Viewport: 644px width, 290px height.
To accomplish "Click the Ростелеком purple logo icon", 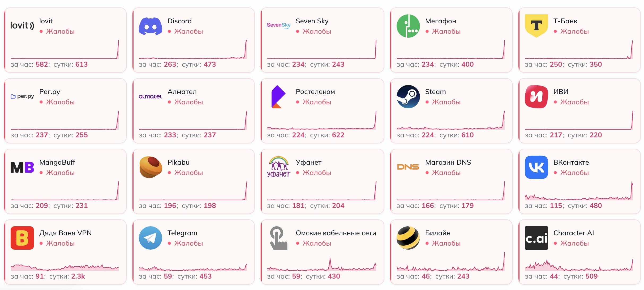I will (278, 97).
